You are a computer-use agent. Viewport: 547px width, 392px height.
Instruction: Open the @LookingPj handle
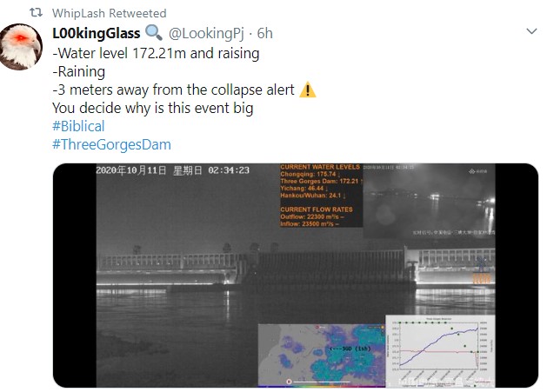[x=206, y=33]
